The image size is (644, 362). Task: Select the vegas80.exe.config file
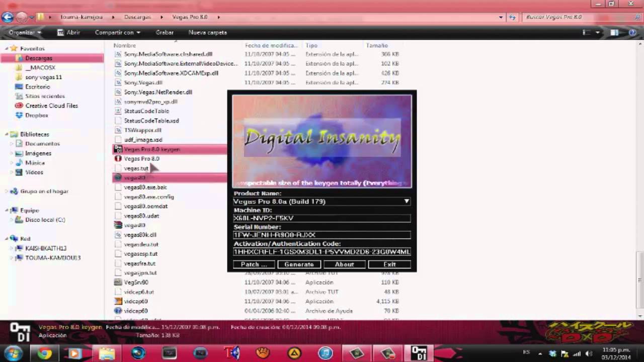pyautogui.click(x=148, y=197)
